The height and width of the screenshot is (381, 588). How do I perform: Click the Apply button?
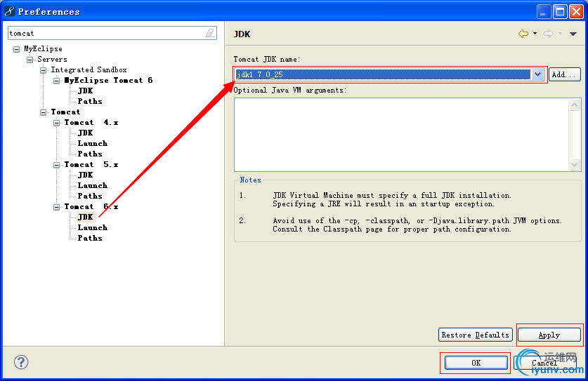[x=549, y=335]
